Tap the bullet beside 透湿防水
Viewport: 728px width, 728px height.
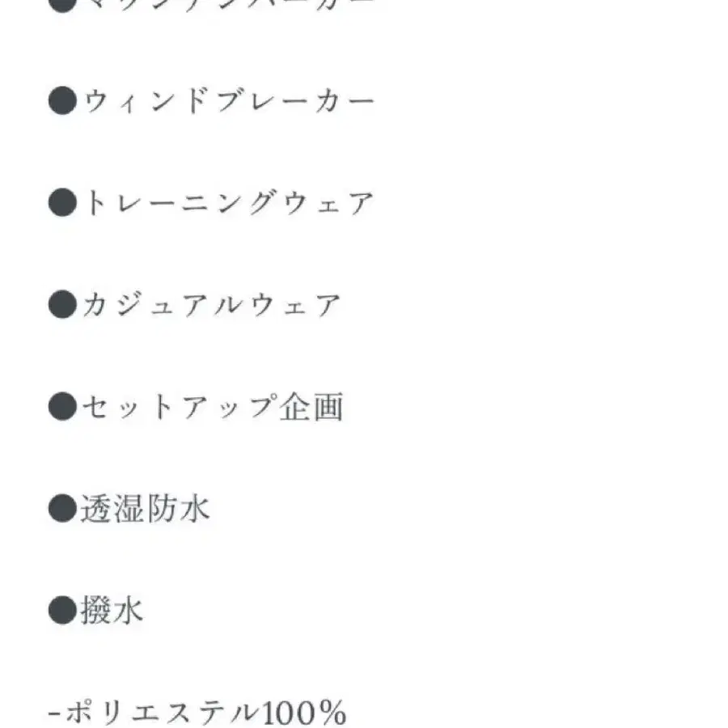point(61,509)
